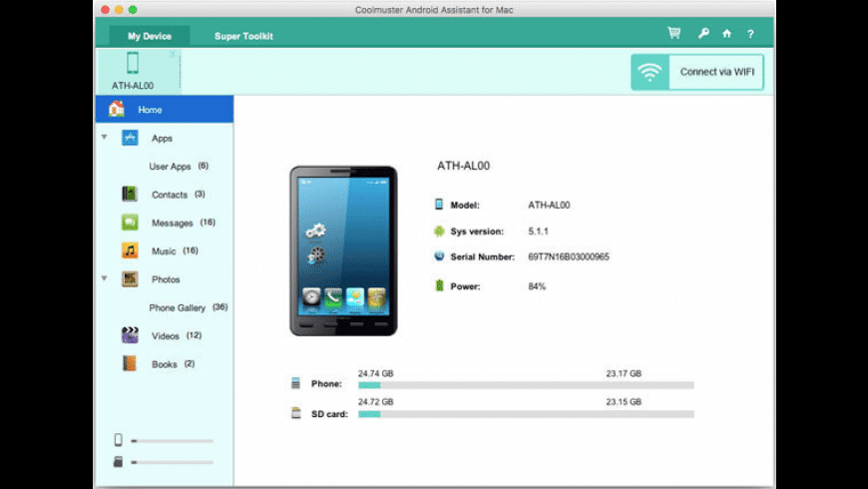
Task: Open Videos (12) in sidebar
Action: (x=177, y=335)
